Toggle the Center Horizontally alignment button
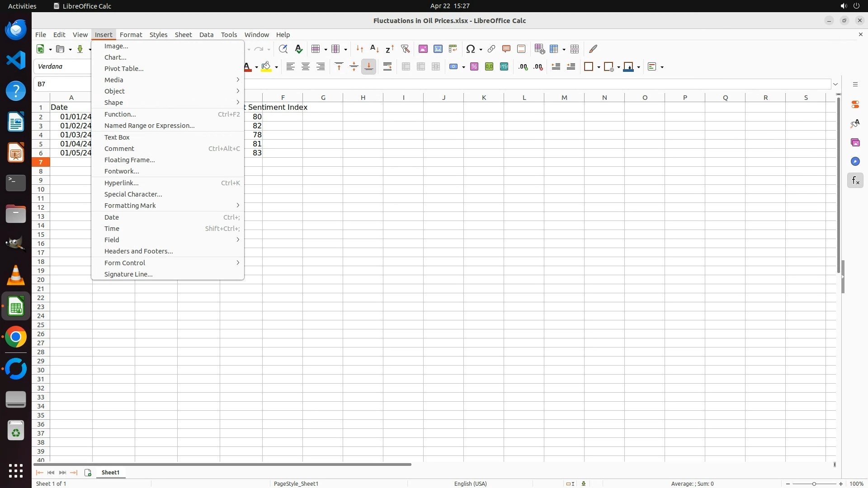Image resolution: width=868 pixels, height=488 pixels. [306, 67]
